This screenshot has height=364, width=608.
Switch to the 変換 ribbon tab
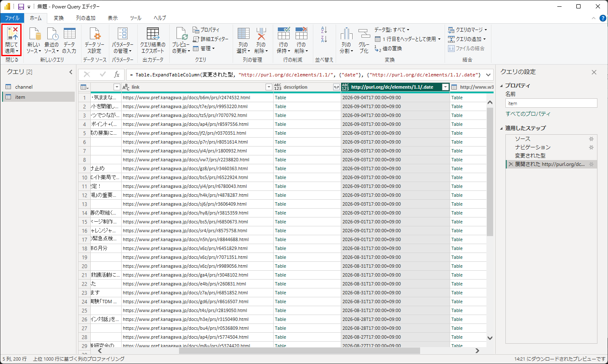[59, 18]
